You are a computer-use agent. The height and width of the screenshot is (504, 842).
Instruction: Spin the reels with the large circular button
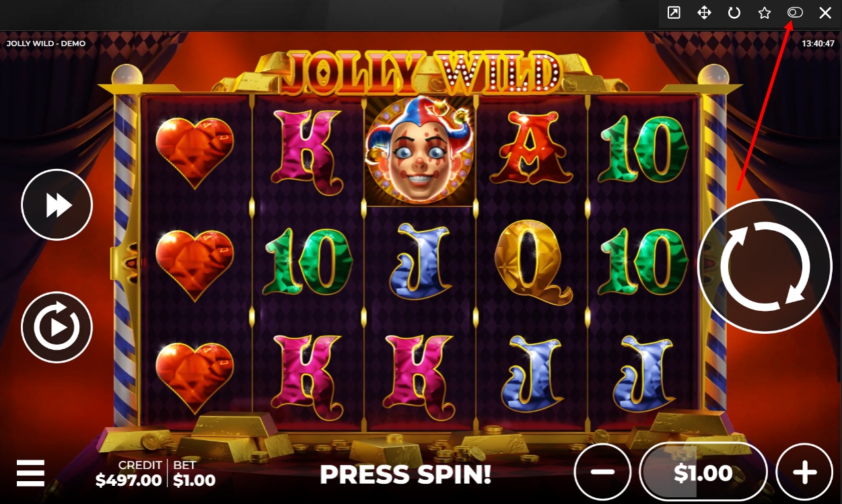pos(765,266)
